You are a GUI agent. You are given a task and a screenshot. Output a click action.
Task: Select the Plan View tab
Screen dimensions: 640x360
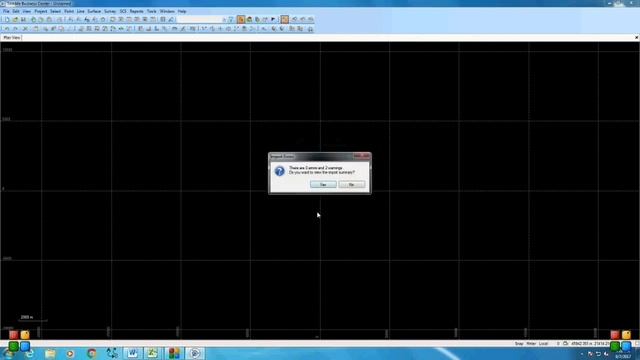(11, 38)
